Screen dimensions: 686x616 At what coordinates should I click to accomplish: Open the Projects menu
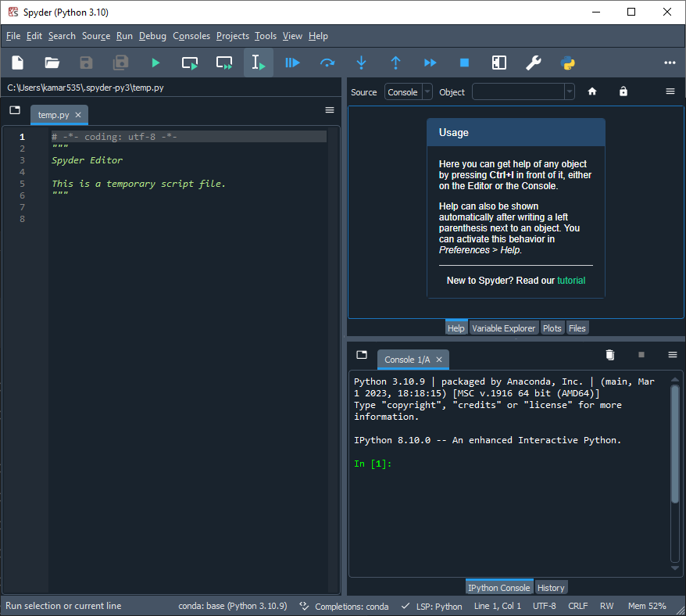click(233, 36)
